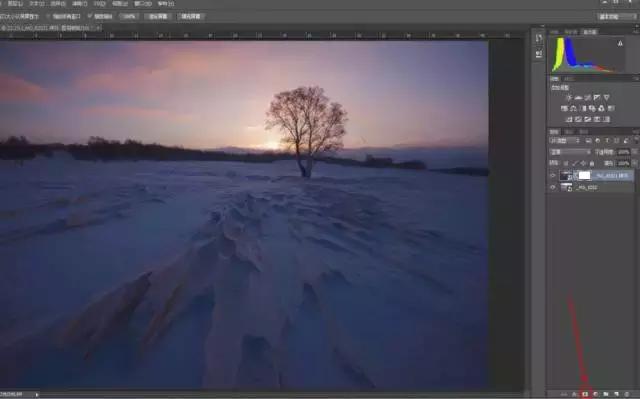Open the menu right of 3D
This screenshot has height=399, width=640.
coord(120,4)
